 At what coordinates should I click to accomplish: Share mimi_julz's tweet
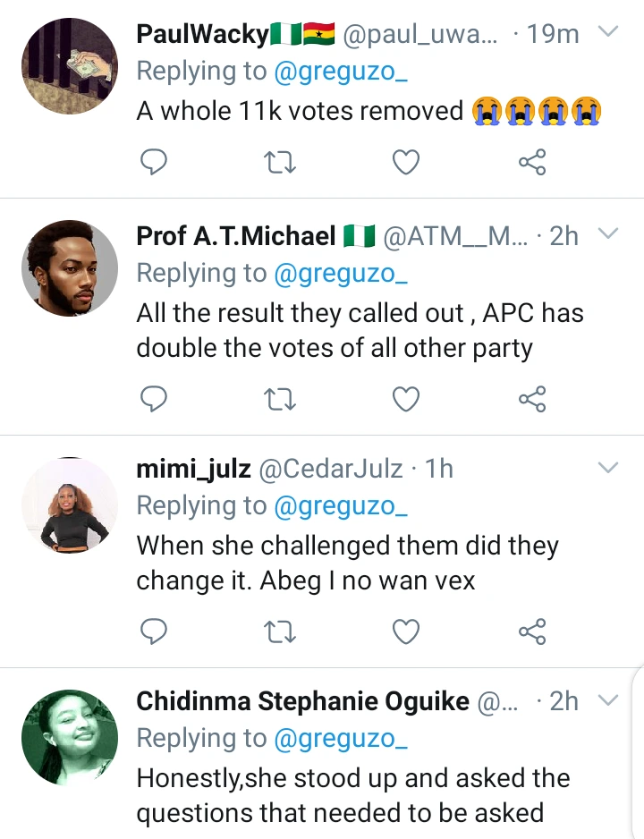coord(532,632)
